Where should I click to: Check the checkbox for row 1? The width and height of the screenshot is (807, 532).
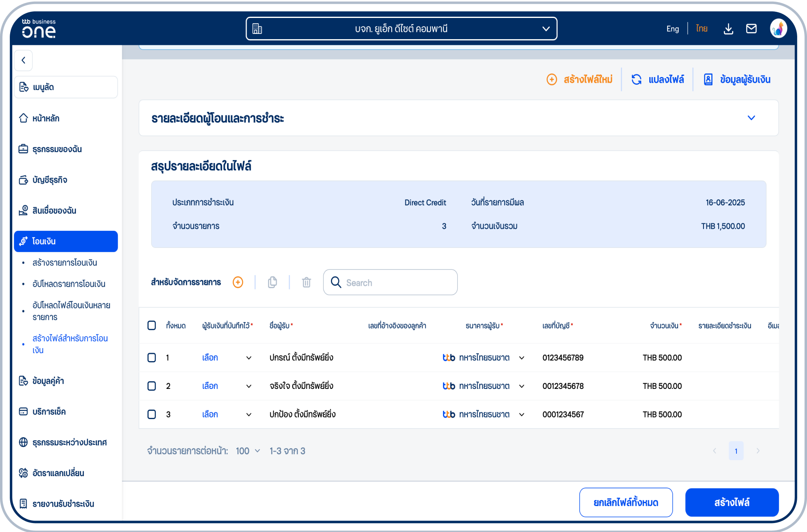click(152, 358)
